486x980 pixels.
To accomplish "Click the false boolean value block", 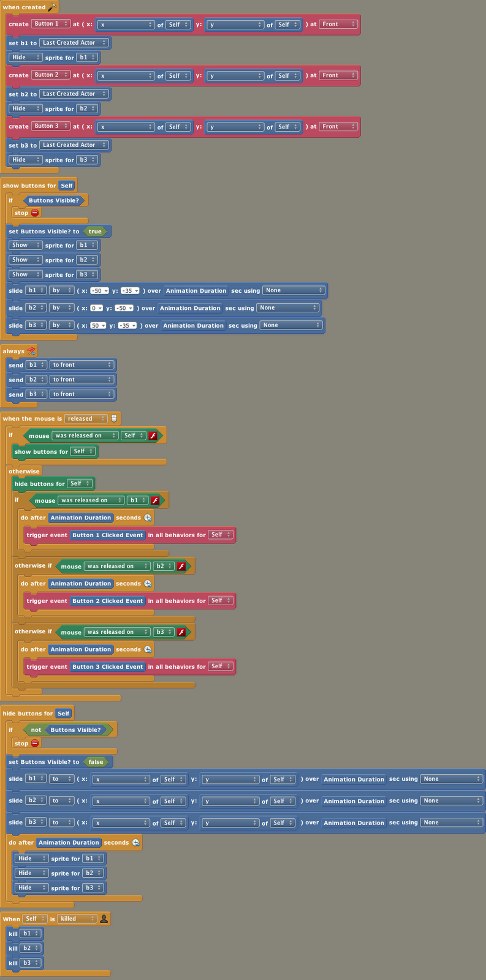I will tap(96, 762).
